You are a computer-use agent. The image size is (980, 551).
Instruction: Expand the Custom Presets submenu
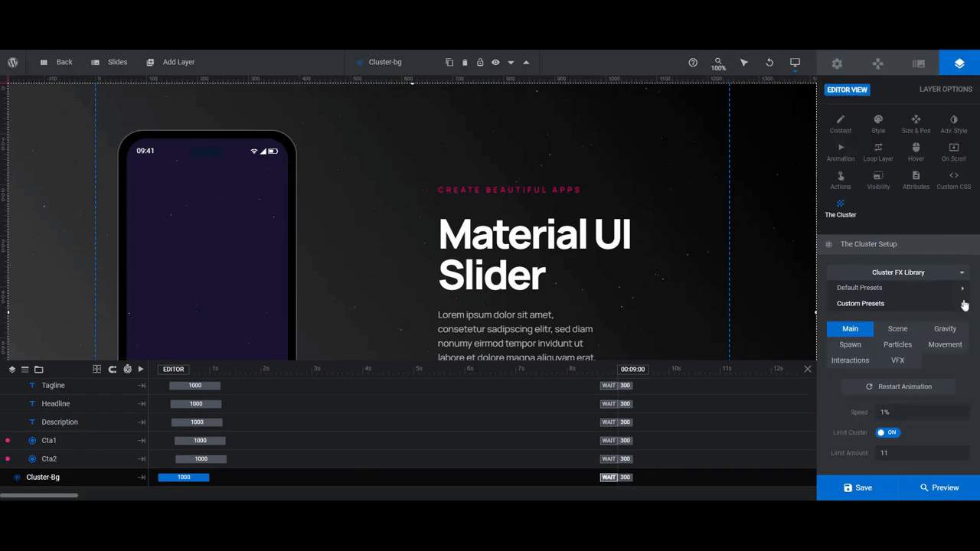point(898,304)
